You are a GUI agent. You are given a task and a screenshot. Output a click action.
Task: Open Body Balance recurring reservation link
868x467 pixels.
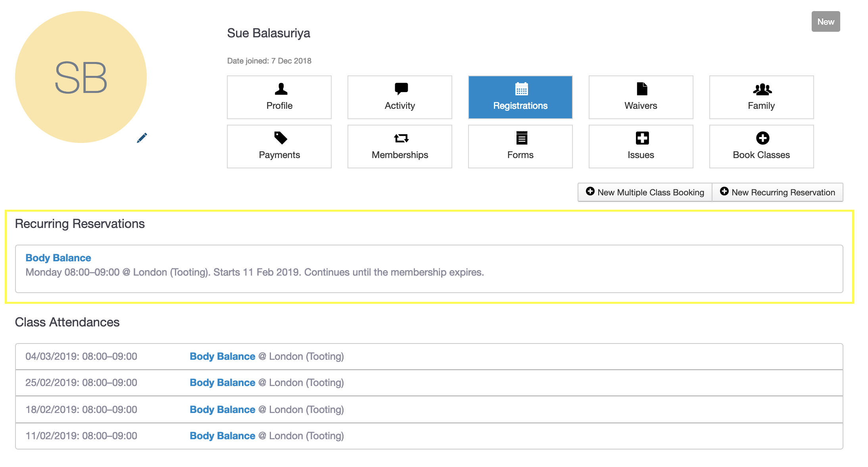tap(58, 258)
